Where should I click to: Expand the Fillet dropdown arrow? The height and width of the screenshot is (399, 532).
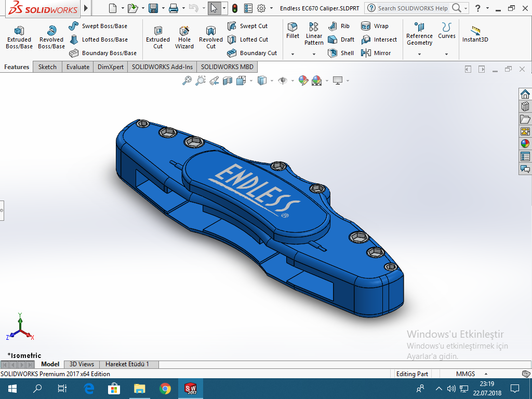[x=292, y=54]
